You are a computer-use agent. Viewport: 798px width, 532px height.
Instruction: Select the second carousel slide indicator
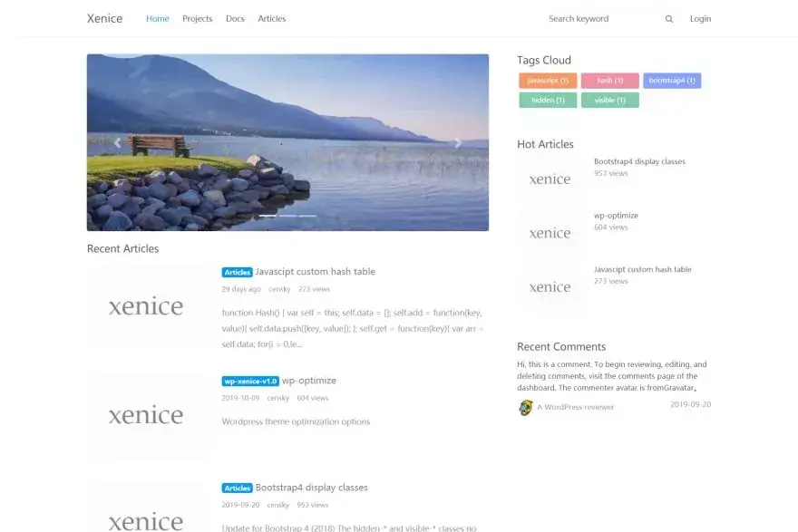tap(288, 216)
